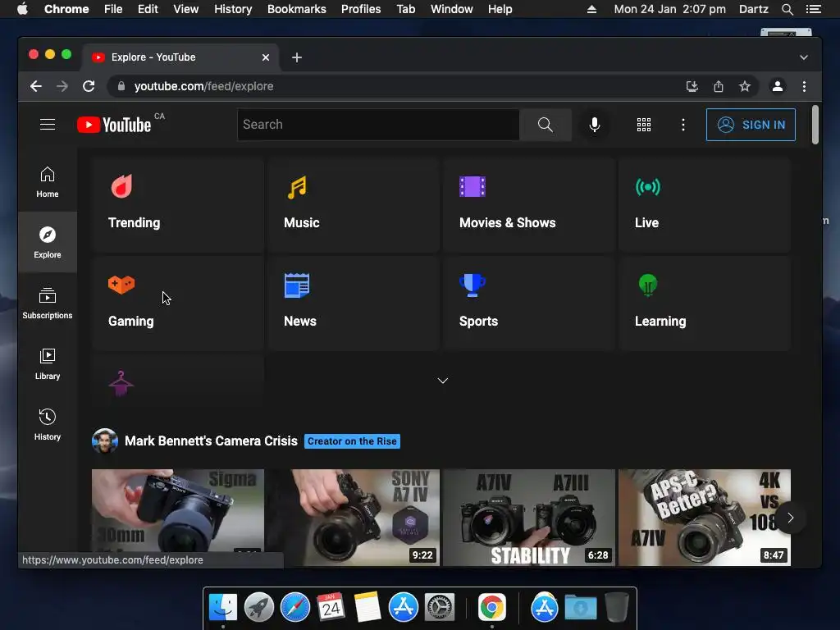Click the SIGN IN button

pyautogui.click(x=751, y=125)
